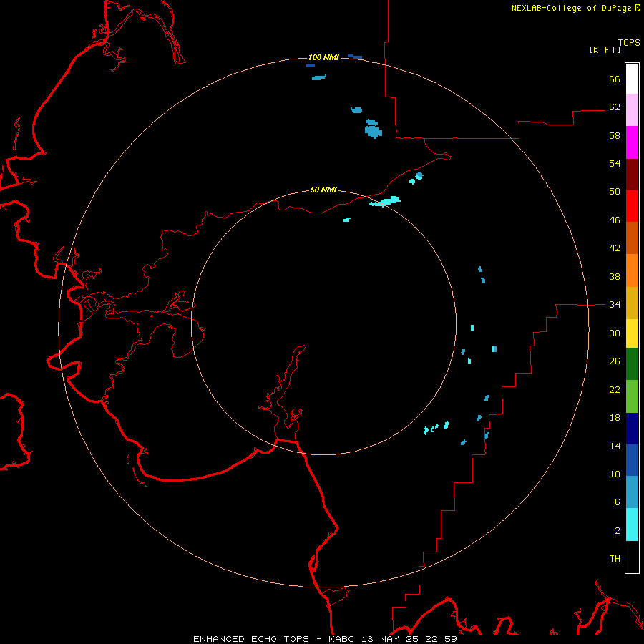
Task: Click the 2 legend value
Action: point(618,531)
